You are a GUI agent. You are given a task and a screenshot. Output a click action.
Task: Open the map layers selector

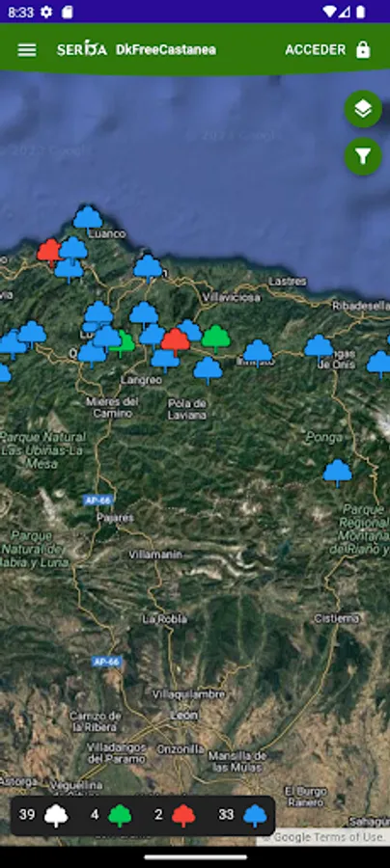click(x=363, y=109)
